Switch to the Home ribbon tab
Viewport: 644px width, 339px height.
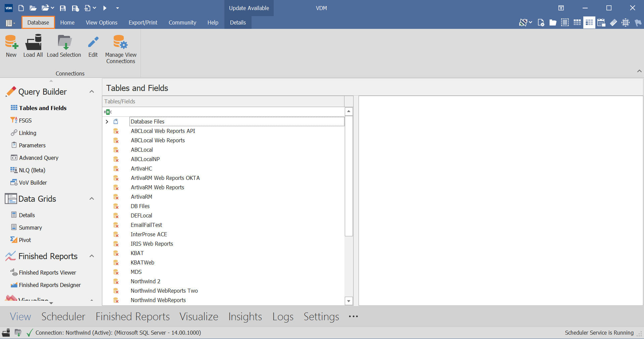click(67, 22)
